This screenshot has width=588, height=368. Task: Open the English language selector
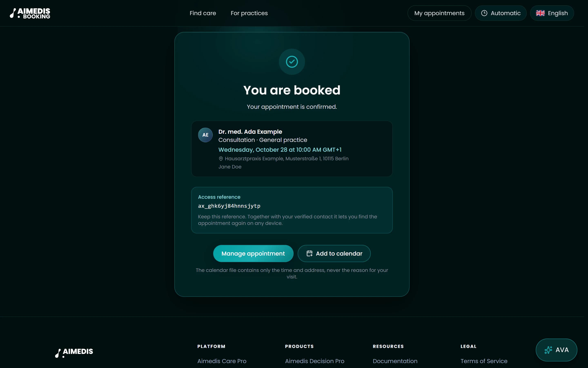click(x=552, y=13)
